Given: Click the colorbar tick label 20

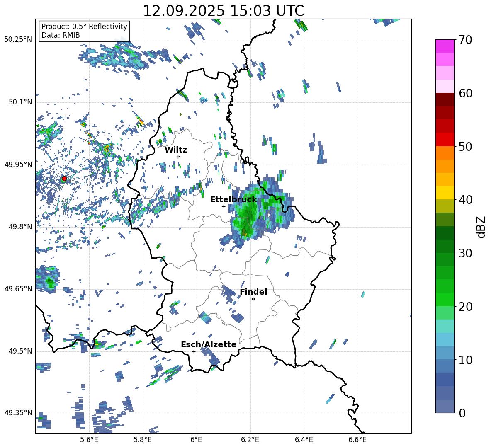Looking at the screenshot, I should coord(465,307).
